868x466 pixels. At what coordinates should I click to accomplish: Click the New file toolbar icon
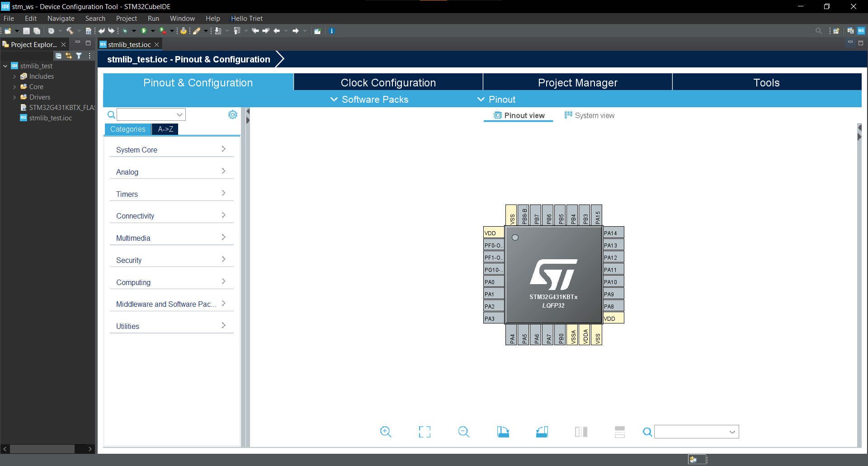click(8, 31)
